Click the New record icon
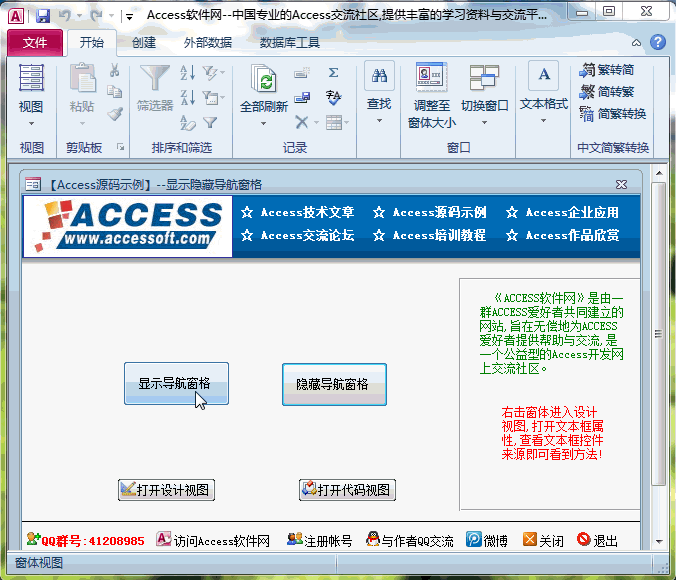Screen dimensions: 676x580 302,73
